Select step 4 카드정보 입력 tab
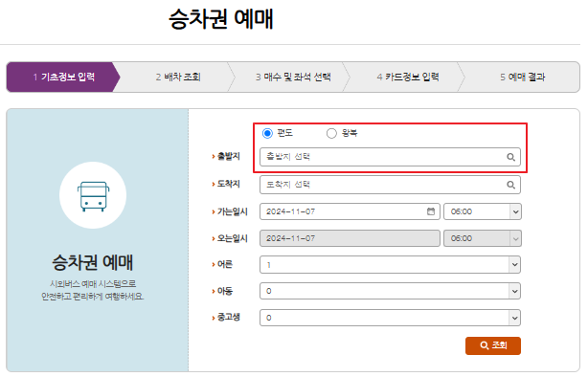The width and height of the screenshot is (588, 377). [408, 78]
